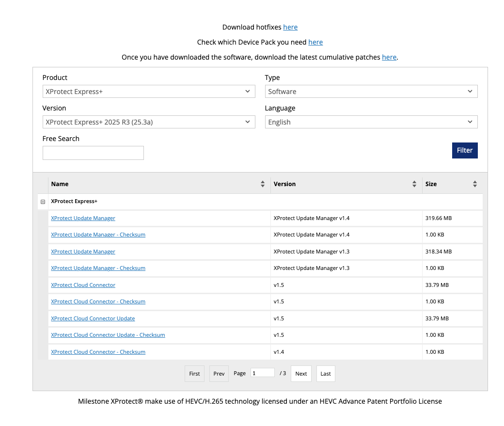Image resolution: width=504 pixels, height=426 pixels.
Task: Collapse the XProtect Express+ group
Action: coord(43,202)
